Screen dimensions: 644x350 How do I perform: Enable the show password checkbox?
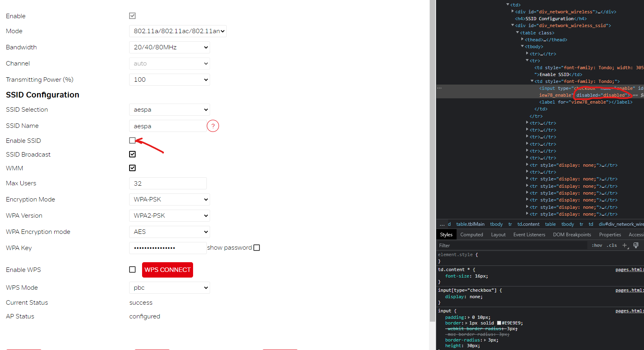click(x=257, y=248)
